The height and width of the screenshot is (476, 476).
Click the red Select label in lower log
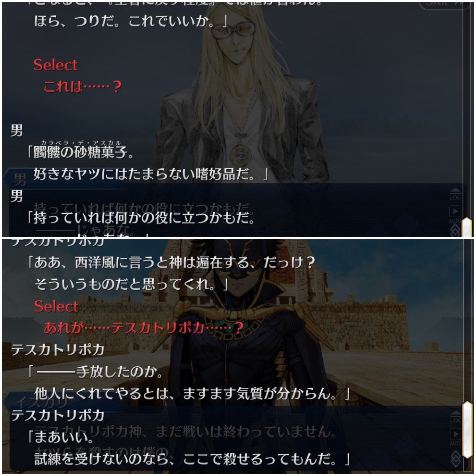pos(56,306)
